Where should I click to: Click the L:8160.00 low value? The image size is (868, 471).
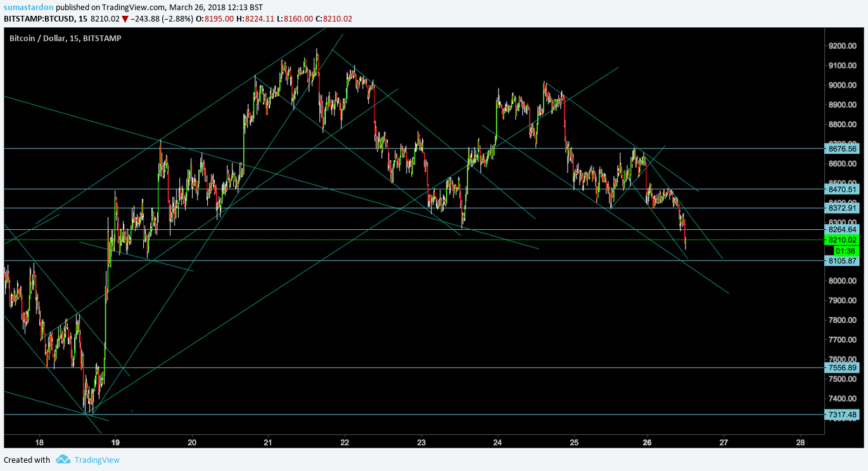295,19
